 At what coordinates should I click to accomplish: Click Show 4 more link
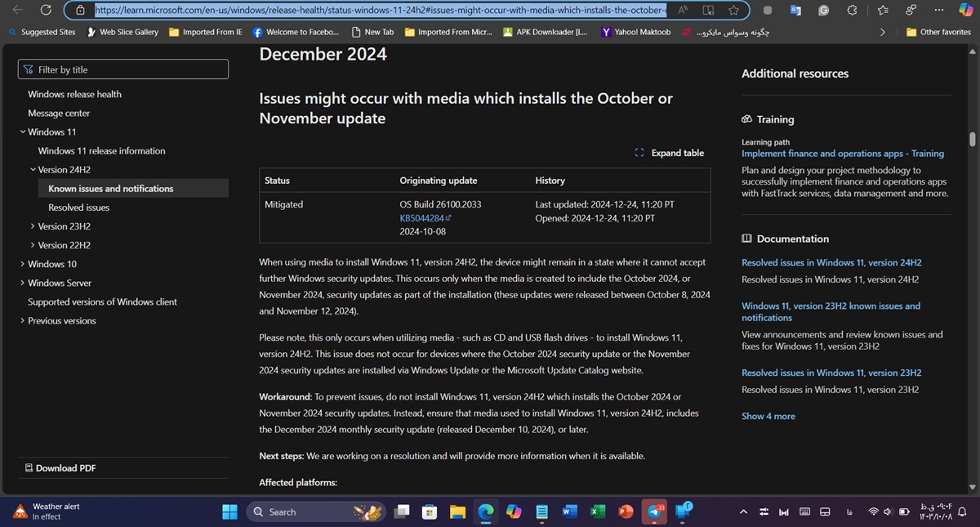click(x=768, y=416)
